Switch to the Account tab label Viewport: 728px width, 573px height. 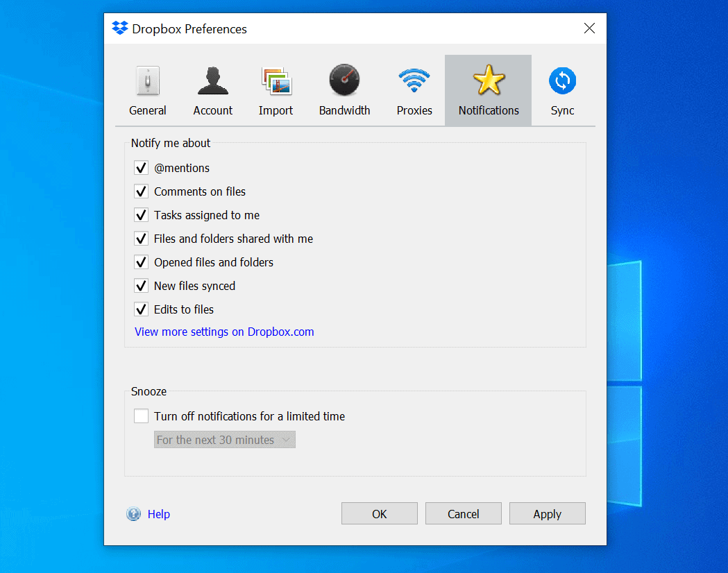tap(212, 110)
